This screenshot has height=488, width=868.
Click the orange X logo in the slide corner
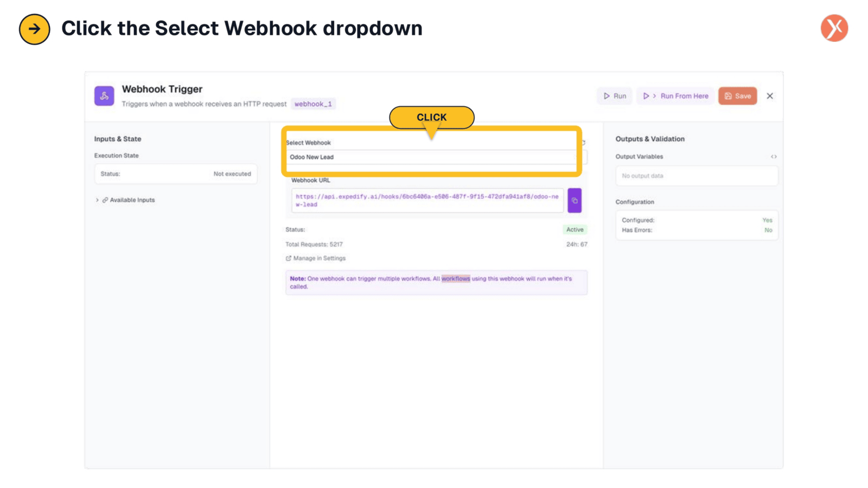(x=834, y=28)
